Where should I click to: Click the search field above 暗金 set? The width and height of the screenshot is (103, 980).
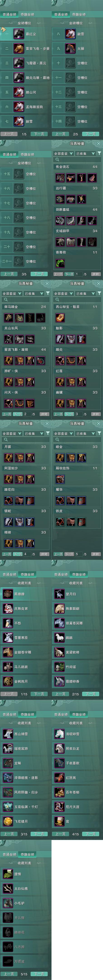tap(77, 439)
